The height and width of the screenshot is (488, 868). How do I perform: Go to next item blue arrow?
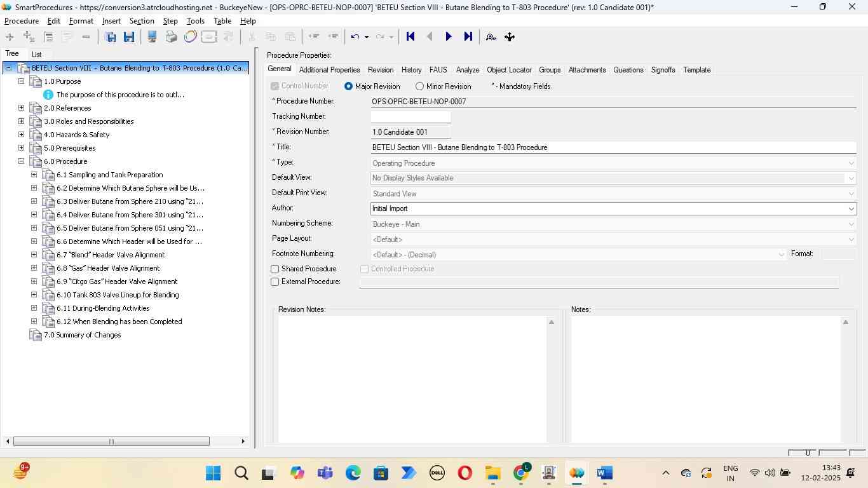tap(449, 37)
